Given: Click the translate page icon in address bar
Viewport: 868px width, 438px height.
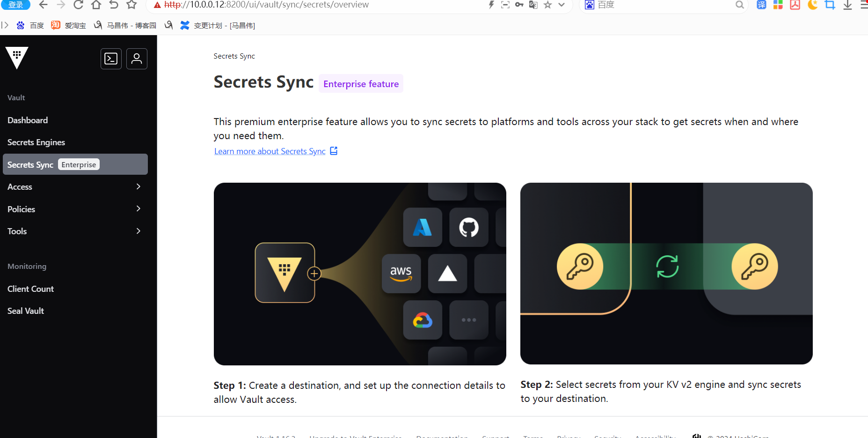Looking at the screenshot, I should [533, 5].
